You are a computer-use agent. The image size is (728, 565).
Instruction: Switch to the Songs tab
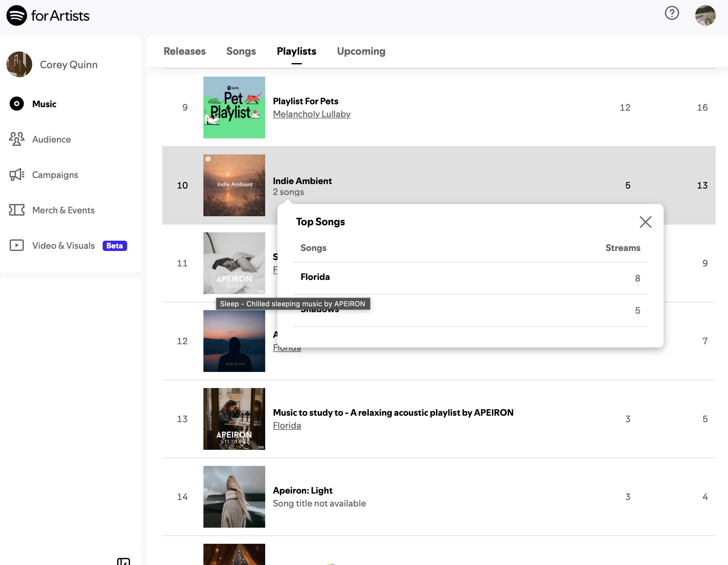pos(241,51)
